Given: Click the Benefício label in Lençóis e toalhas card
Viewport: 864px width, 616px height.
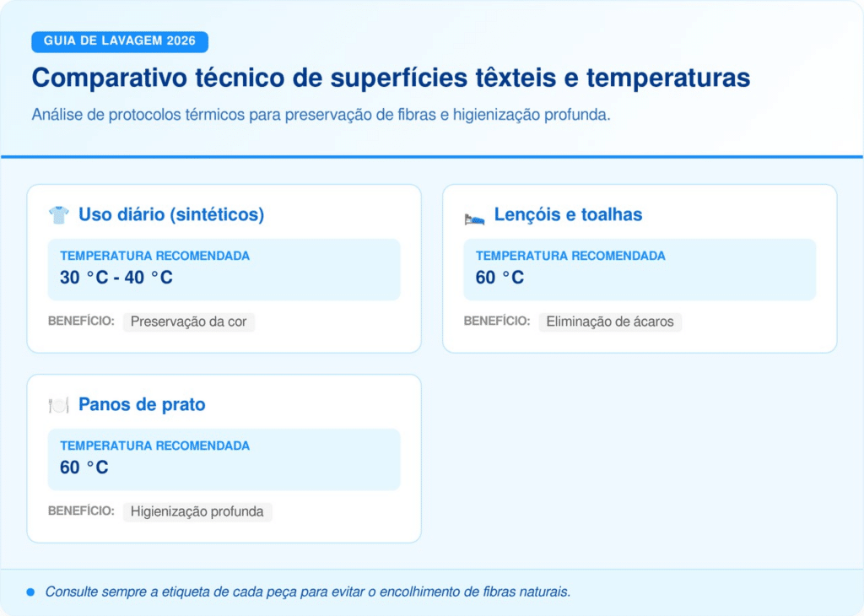Looking at the screenshot, I should 497,321.
